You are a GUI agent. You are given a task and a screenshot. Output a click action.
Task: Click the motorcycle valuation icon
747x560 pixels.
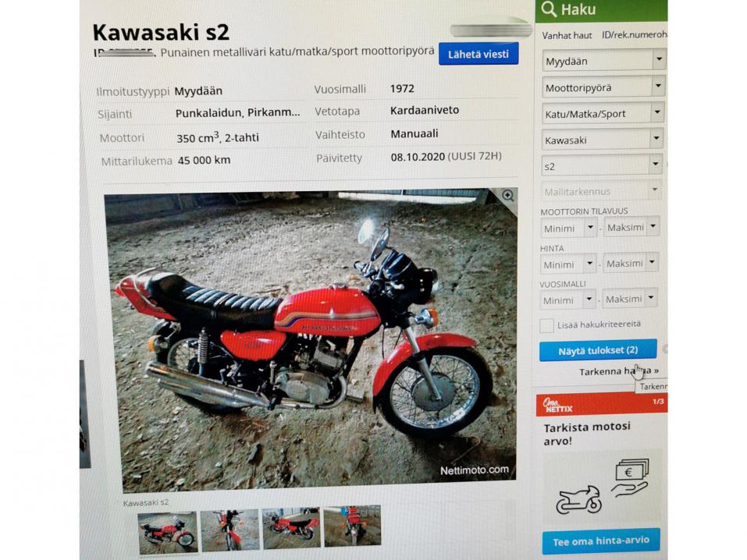[579, 500]
